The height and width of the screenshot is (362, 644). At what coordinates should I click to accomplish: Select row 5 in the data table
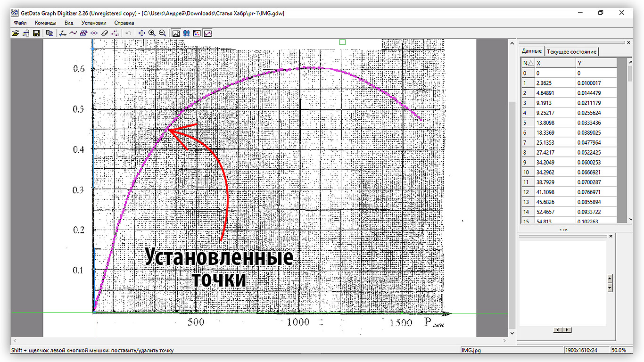556,123
